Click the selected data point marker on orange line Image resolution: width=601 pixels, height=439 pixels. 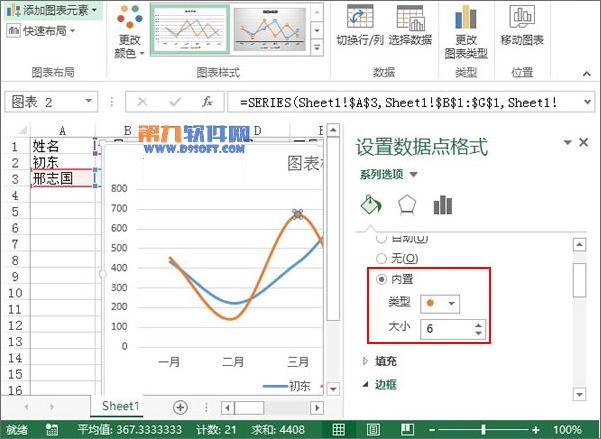click(297, 214)
